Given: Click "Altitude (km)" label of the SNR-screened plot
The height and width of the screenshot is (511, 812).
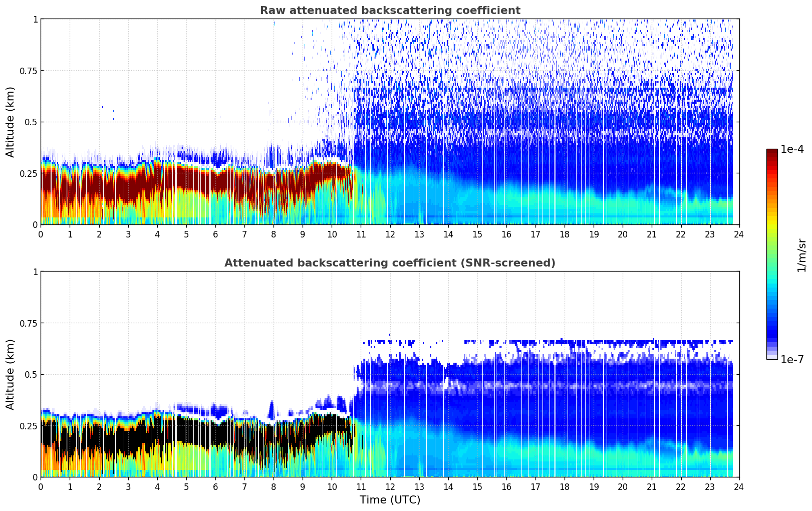Looking at the screenshot, I should point(11,374).
